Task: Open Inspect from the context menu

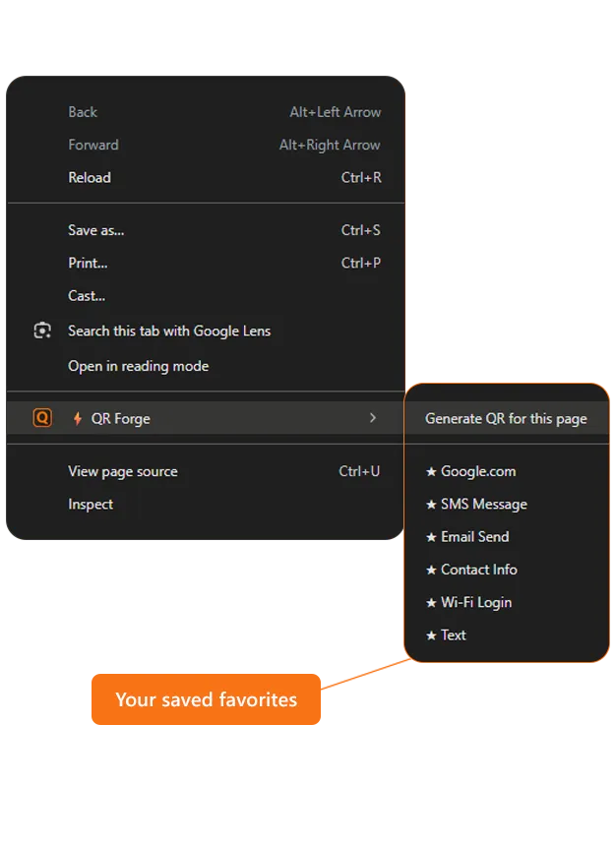Action: point(206,505)
